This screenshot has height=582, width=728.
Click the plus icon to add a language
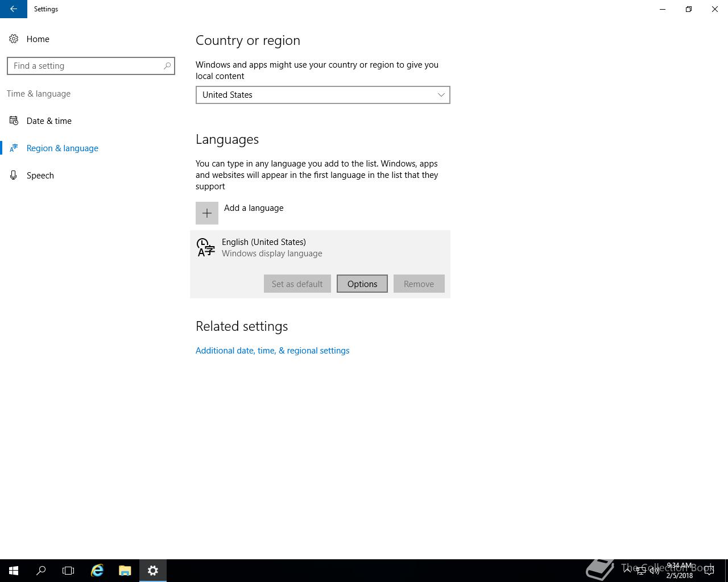coord(207,213)
